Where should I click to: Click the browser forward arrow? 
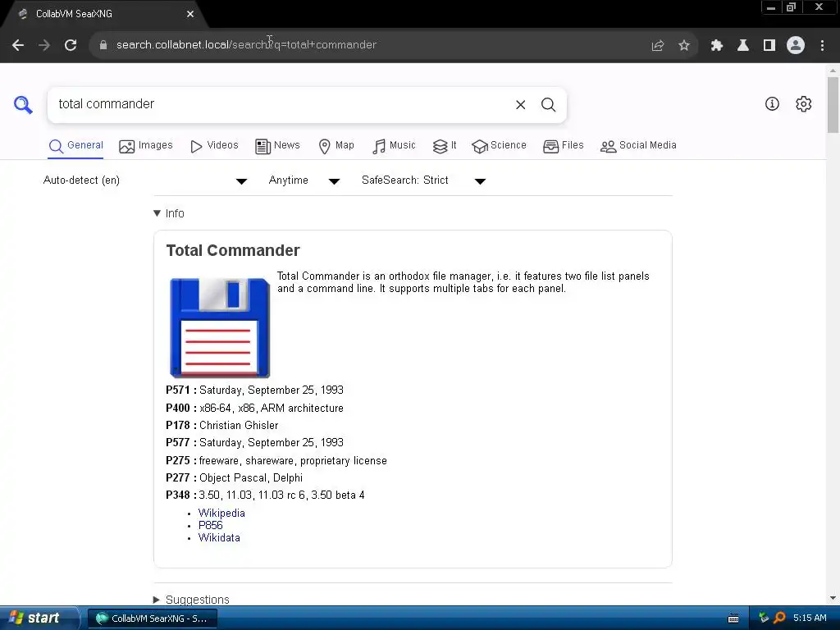[x=44, y=46]
